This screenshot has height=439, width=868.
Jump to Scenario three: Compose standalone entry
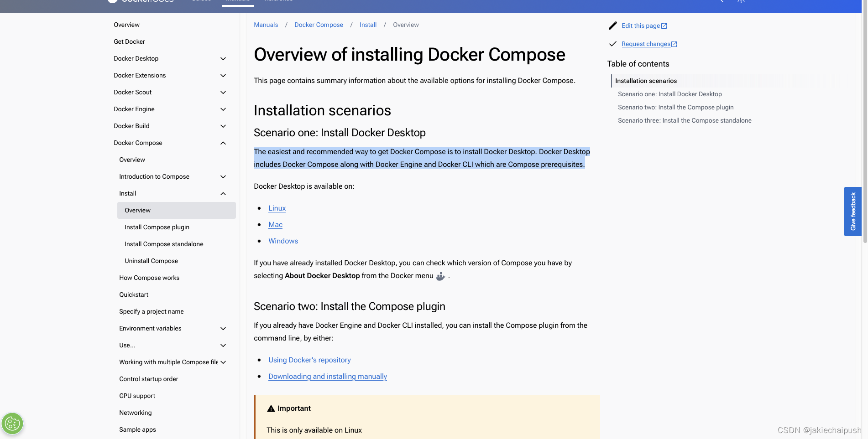point(685,120)
